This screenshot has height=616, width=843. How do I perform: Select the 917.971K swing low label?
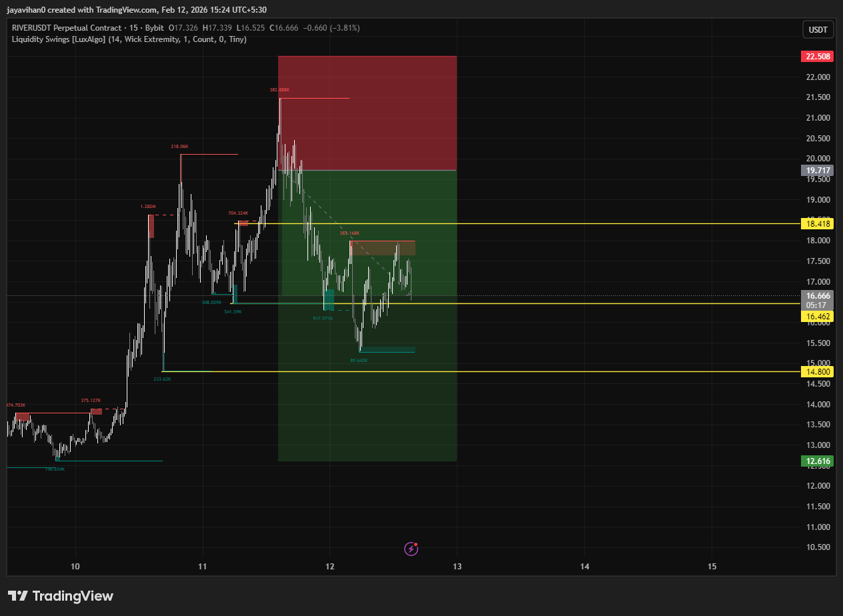[323, 319]
